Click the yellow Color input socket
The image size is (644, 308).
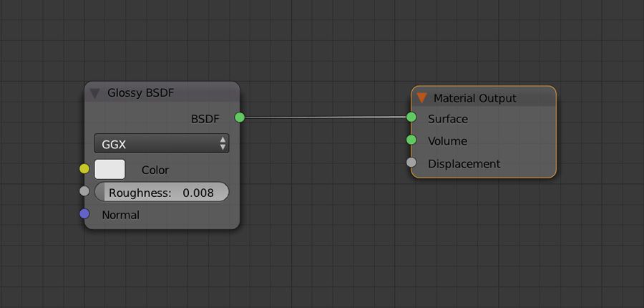pos(84,168)
